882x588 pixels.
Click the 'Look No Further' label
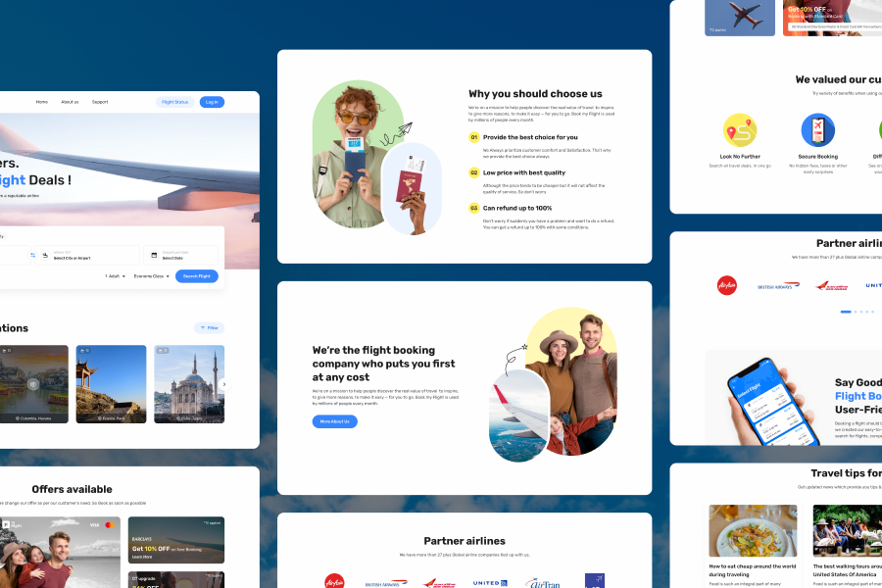click(x=740, y=157)
